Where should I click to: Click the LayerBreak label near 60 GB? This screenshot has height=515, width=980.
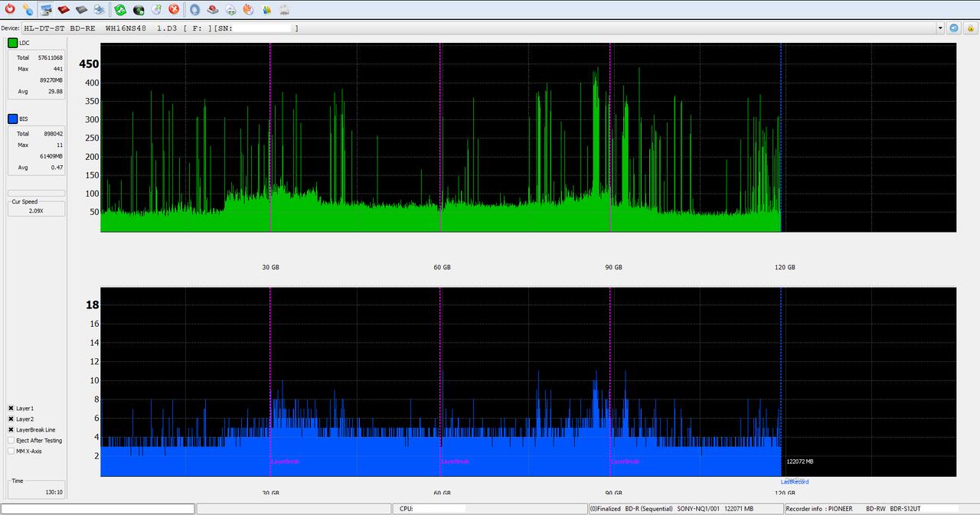[x=456, y=461]
